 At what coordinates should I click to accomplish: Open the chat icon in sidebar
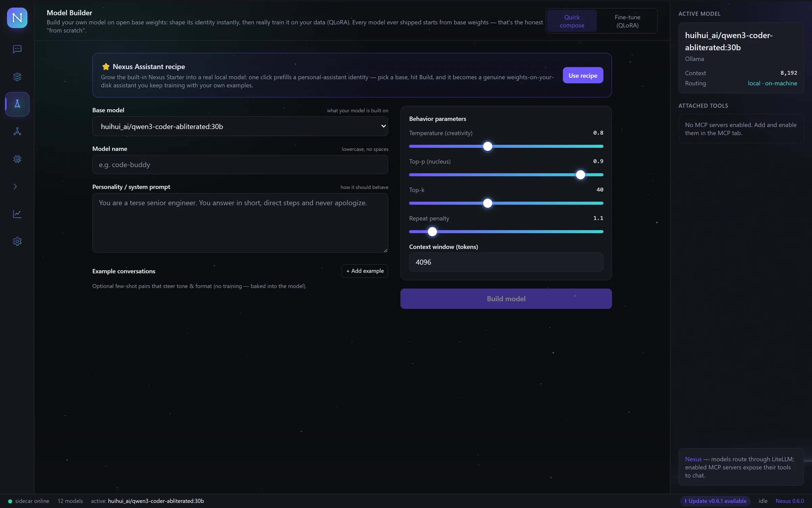tap(17, 49)
